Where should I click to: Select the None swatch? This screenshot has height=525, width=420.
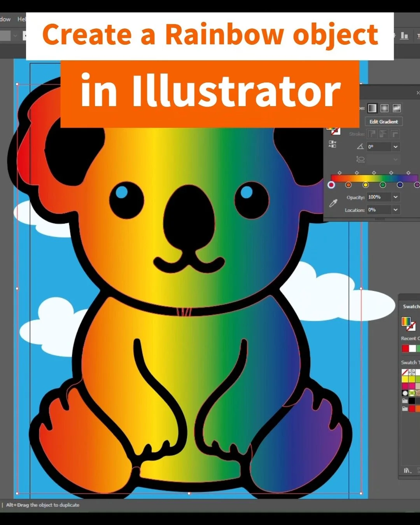(x=405, y=373)
